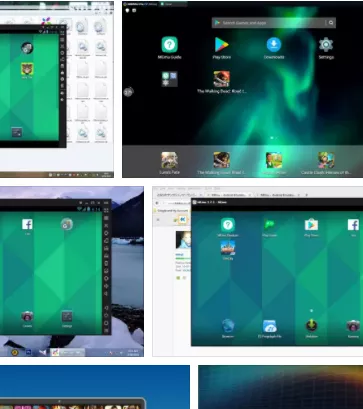Open the Camera app in the glacier screenshot
Viewport: 363px width, 409px height.
[27, 316]
